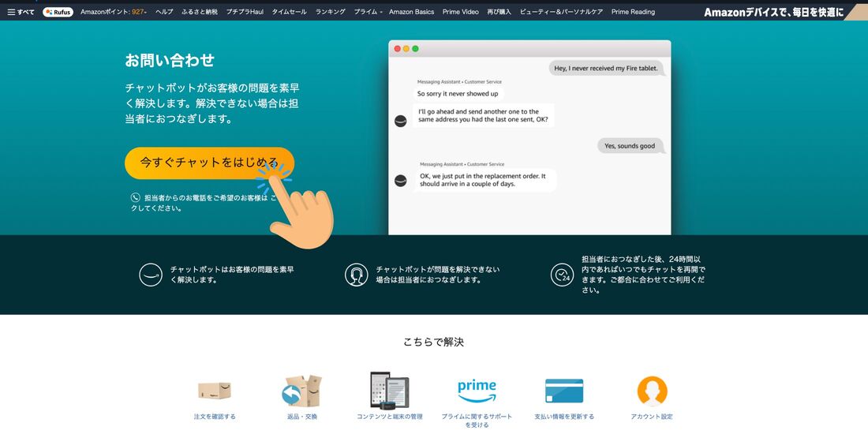Open the 返品・交換 link
Viewport: 868px width, 434px height.
[x=302, y=417]
